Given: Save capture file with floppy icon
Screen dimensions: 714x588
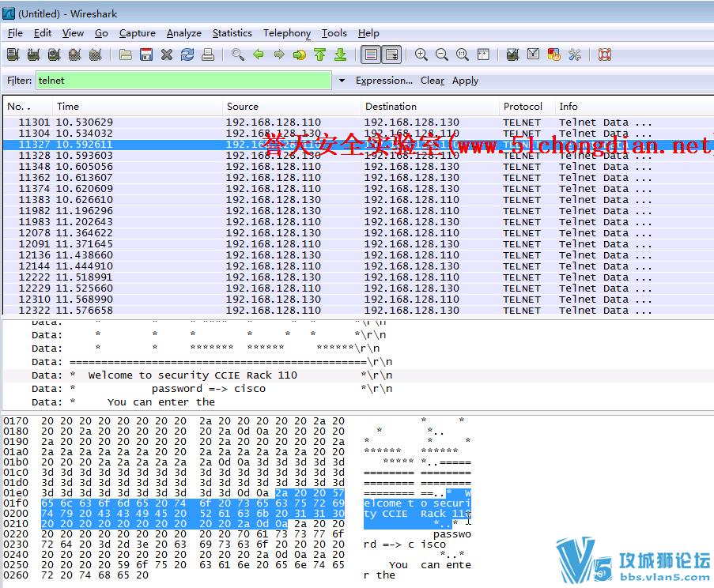Looking at the screenshot, I should click(x=146, y=55).
